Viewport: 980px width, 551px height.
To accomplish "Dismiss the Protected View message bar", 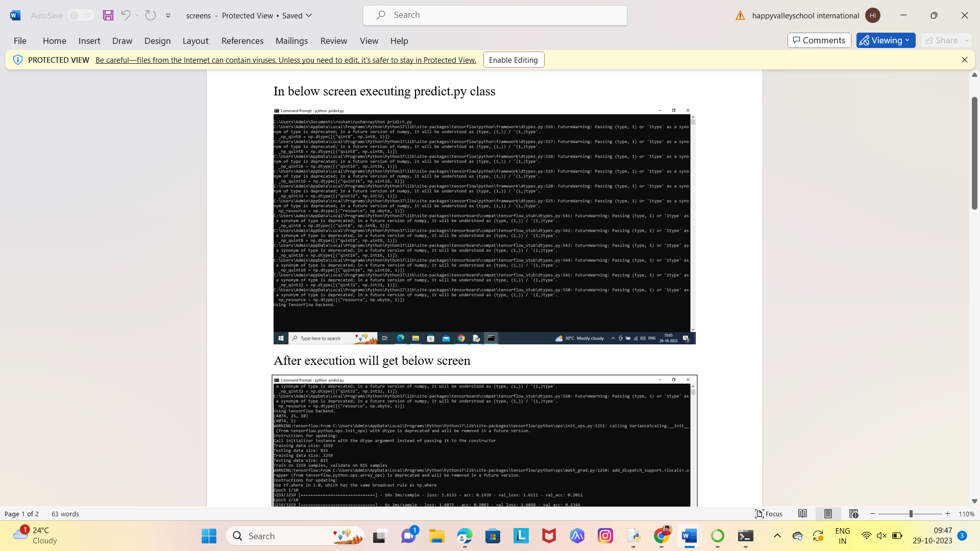I will coord(964,60).
